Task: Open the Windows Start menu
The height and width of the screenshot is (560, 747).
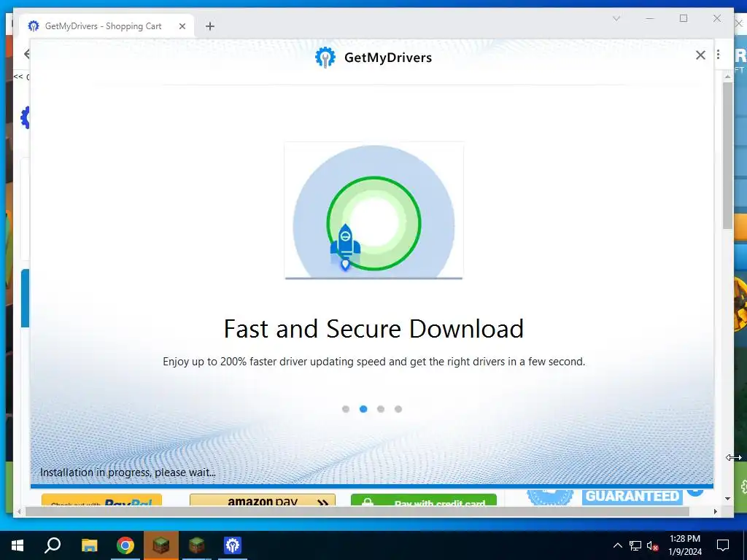Action: click(18, 545)
